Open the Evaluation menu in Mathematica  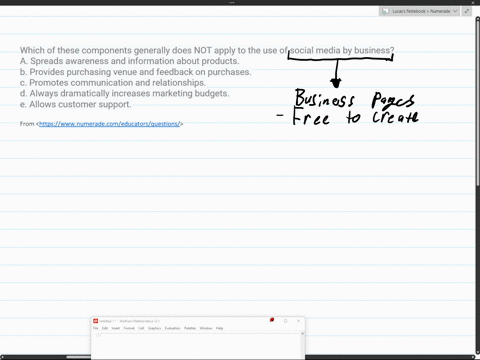[172, 328]
